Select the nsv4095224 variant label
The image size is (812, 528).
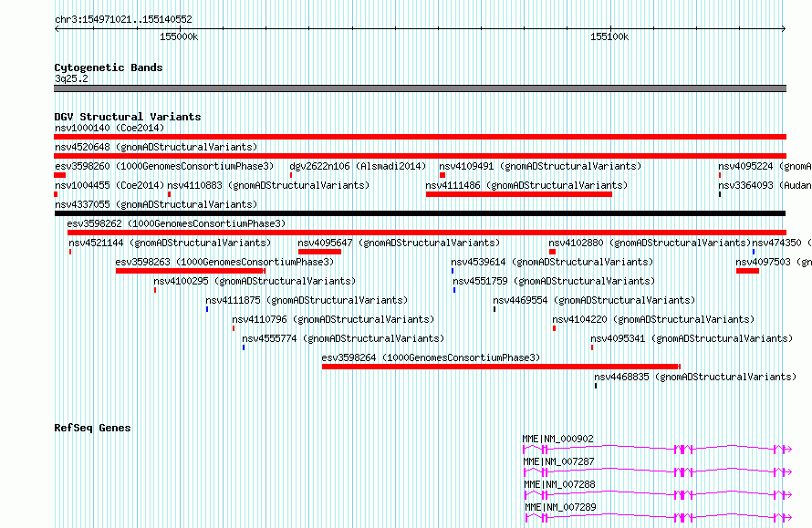point(765,166)
